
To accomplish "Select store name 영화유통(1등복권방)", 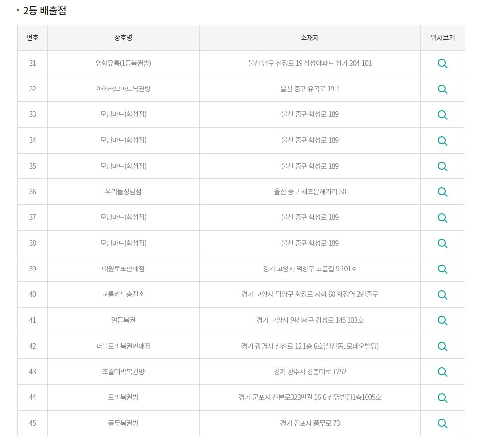I will pyautogui.click(x=123, y=63).
